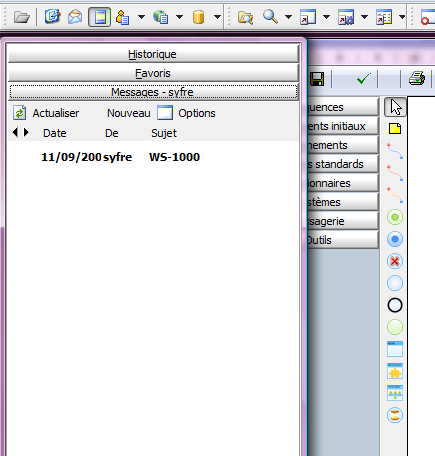Click the Nouveau message button
The height and width of the screenshot is (456, 435).
(x=129, y=113)
